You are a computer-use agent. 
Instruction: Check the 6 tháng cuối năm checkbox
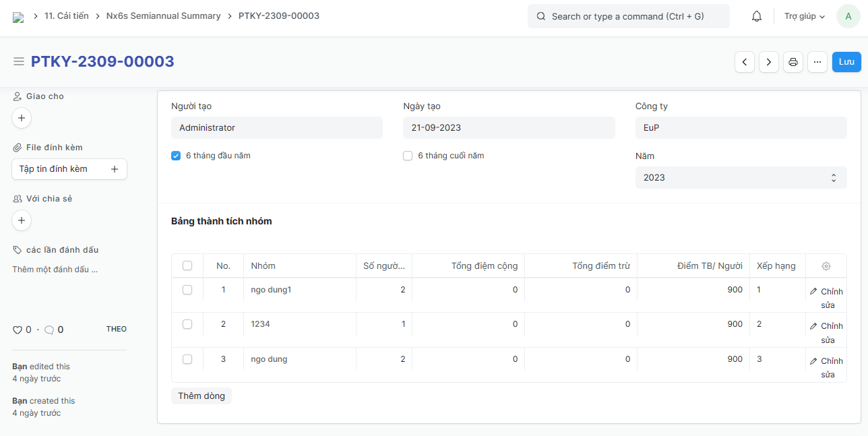408,156
